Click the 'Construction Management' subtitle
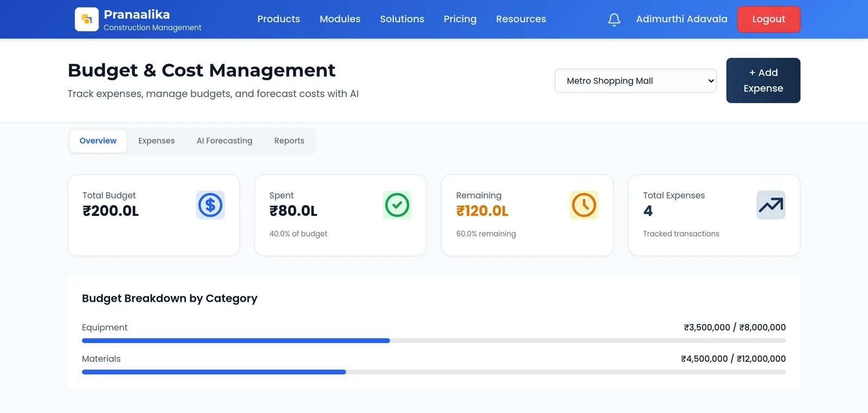 (x=152, y=28)
